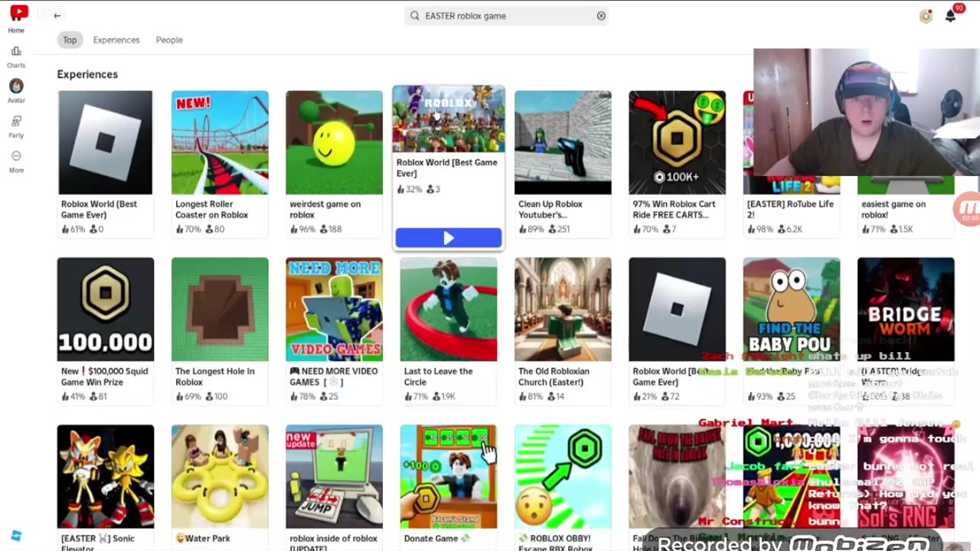Open notifications bell icon
Viewport: 980px width, 551px height.
point(950,16)
